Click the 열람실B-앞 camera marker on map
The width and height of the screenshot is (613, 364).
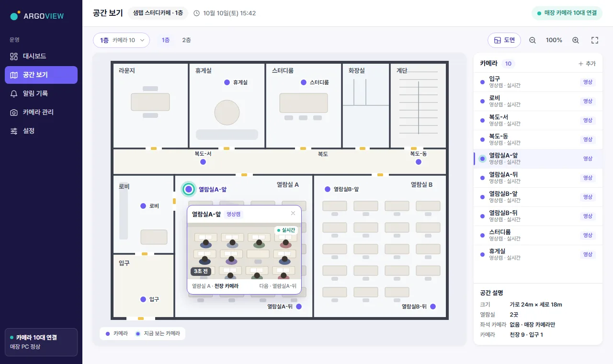point(328,189)
